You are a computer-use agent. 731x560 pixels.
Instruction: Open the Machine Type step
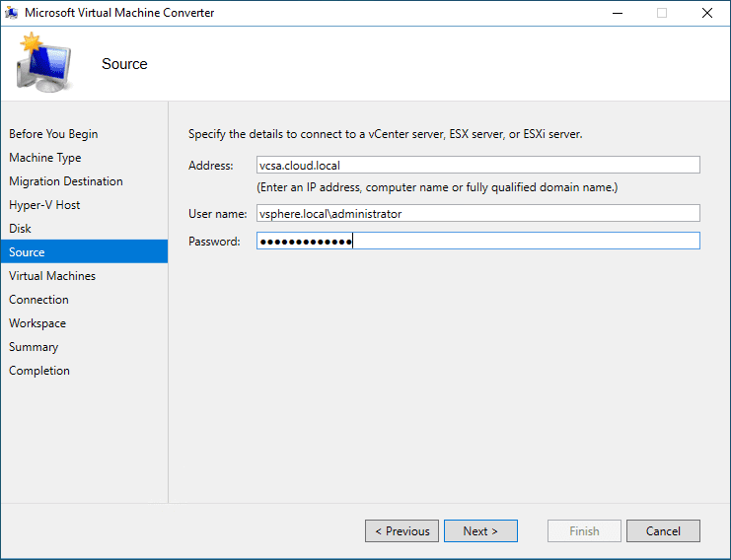click(x=44, y=158)
